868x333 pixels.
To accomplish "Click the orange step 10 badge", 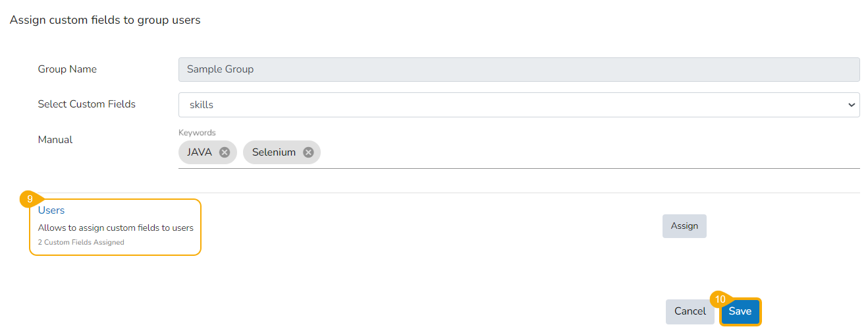I will 720,299.
